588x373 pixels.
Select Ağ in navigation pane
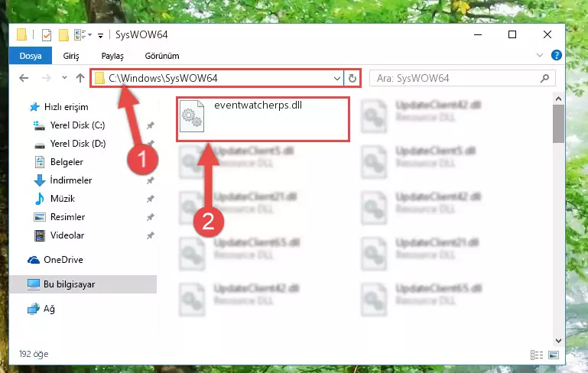pyautogui.click(x=49, y=309)
